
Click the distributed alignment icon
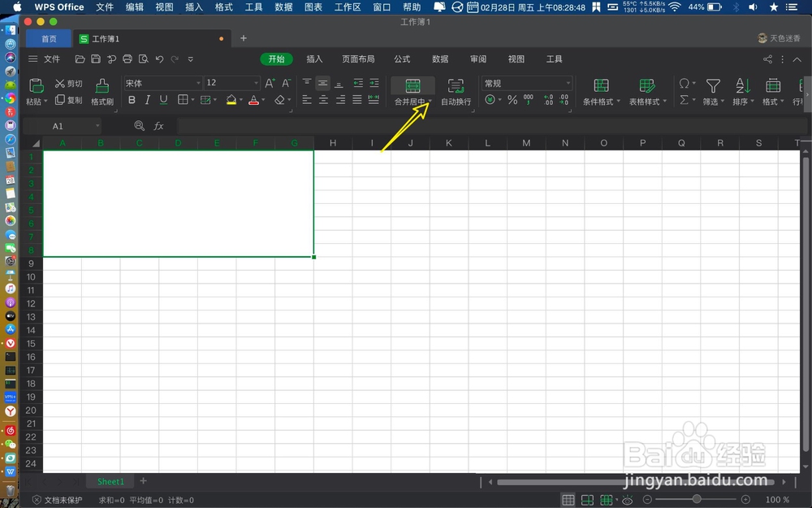click(374, 99)
